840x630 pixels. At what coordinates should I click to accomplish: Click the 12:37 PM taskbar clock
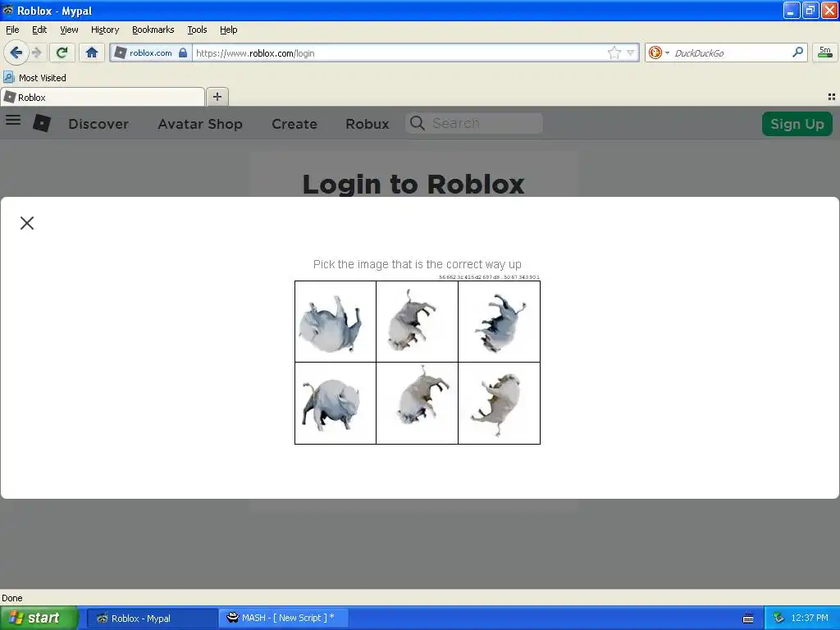810,618
